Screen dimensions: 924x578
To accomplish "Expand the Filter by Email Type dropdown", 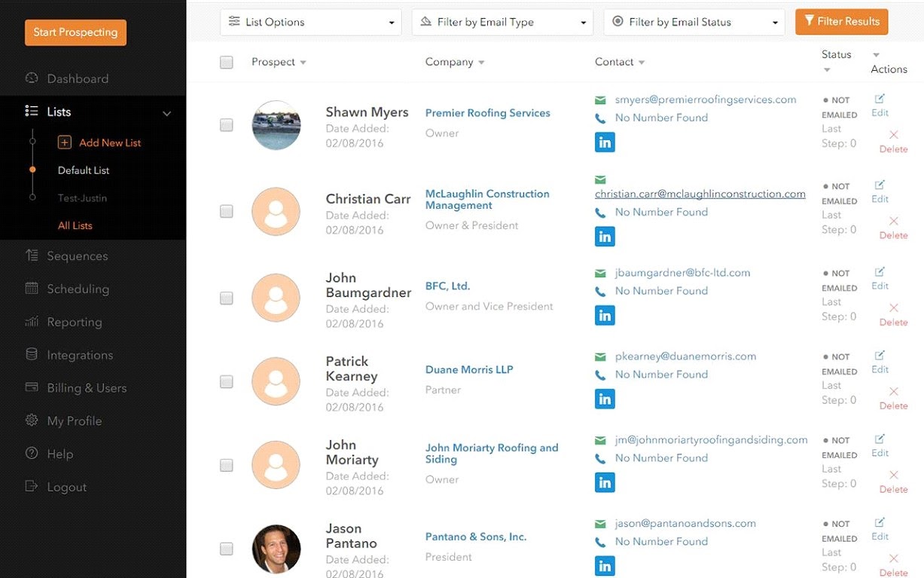I will pyautogui.click(x=502, y=22).
